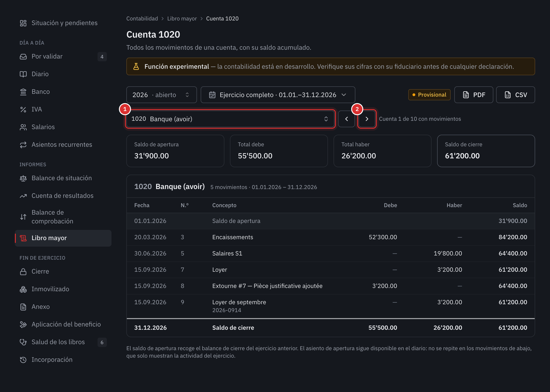Export the ledger as PDF
The height and width of the screenshot is (392, 550).
coord(474,95)
